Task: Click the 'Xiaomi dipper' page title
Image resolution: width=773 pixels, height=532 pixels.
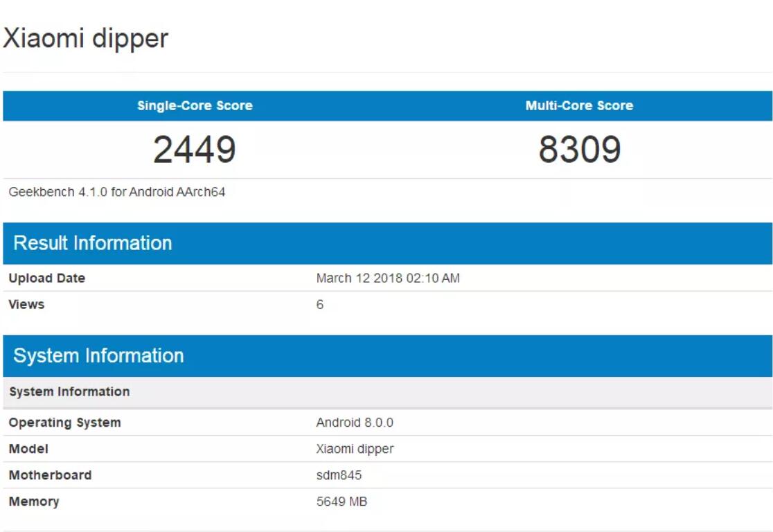Action: (x=86, y=39)
